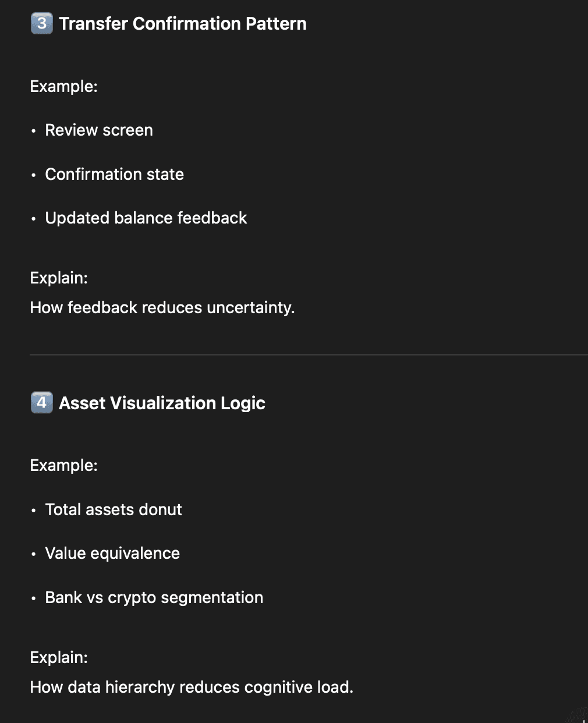Click the first Example: label under Transfer Confirmation
Screen dimensions: 588x723
[x=64, y=86]
